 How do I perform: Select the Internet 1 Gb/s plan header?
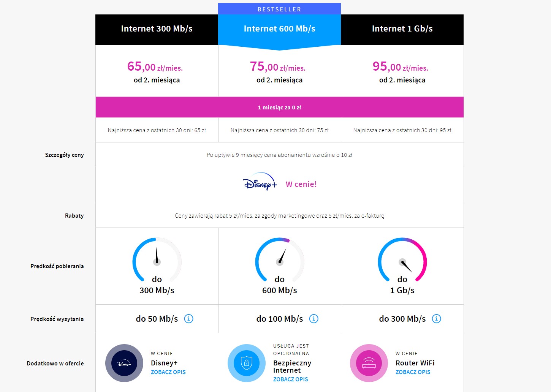[x=402, y=29]
